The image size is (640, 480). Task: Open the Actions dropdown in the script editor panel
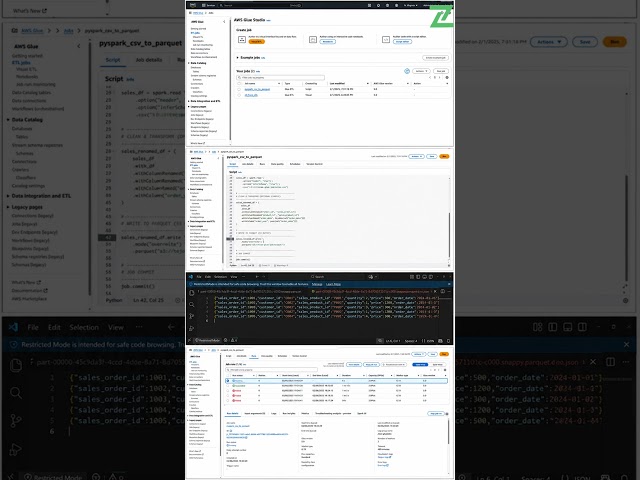coord(416,156)
